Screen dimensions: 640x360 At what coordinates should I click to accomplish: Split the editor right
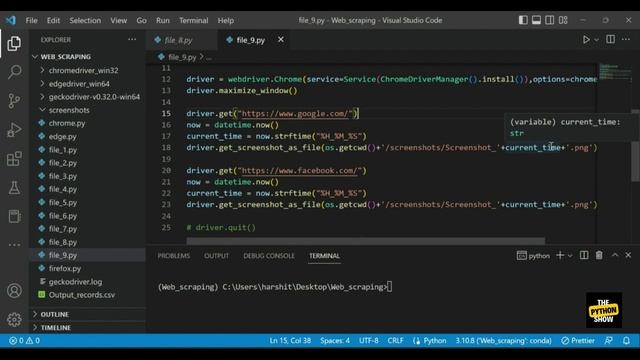click(611, 39)
